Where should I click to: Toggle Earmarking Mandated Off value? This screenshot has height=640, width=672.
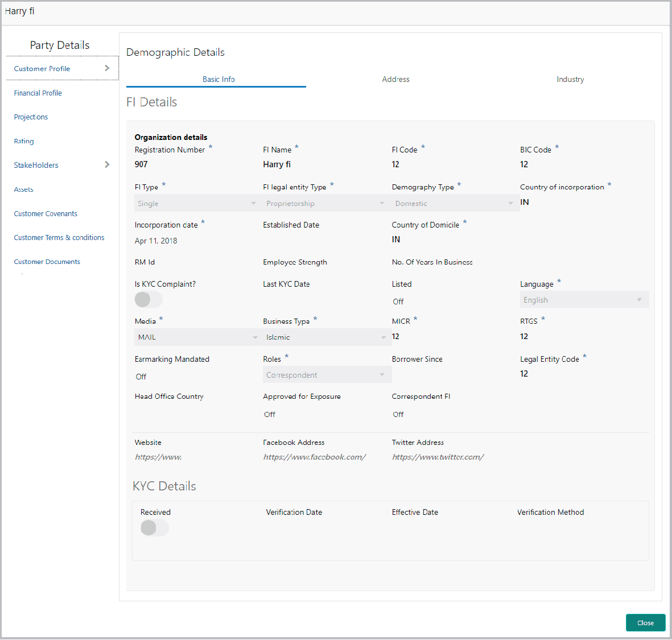[x=141, y=377]
